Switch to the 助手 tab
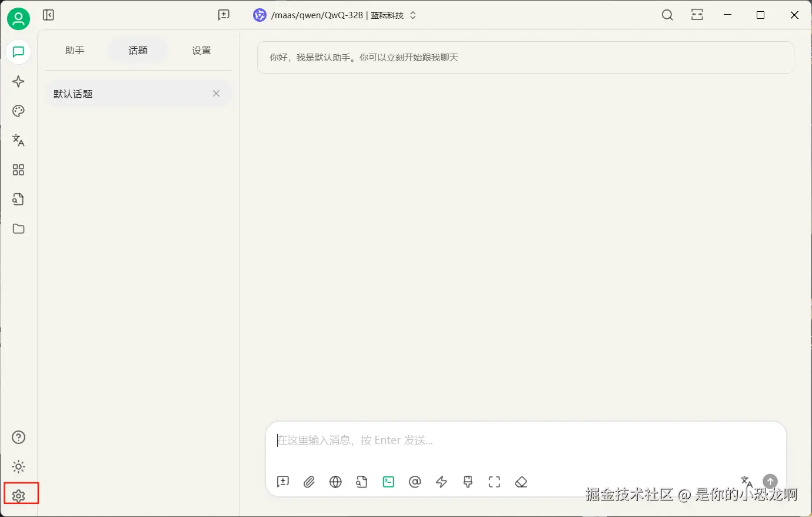 click(x=75, y=51)
